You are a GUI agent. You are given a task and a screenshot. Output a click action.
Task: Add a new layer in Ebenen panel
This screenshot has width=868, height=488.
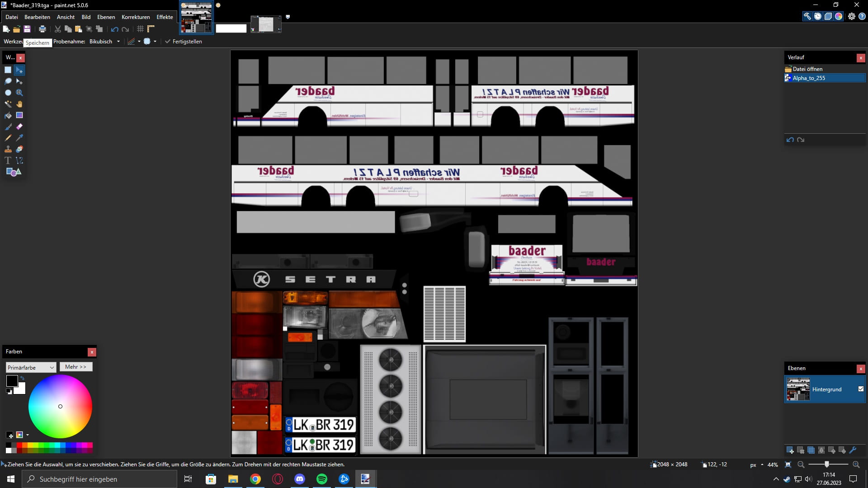pyautogui.click(x=790, y=450)
